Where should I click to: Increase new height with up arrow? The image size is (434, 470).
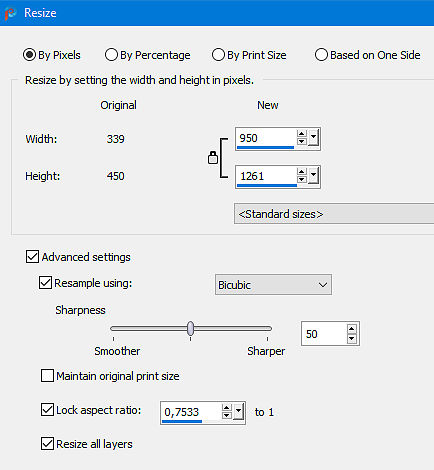[302, 172]
